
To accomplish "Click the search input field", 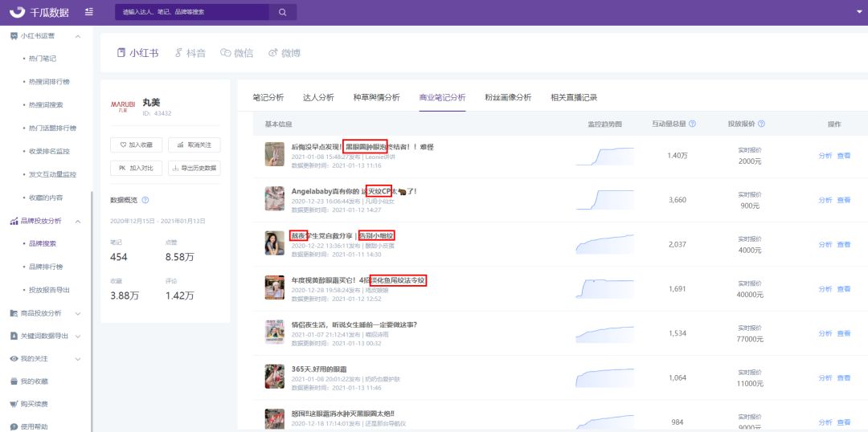I will click(192, 12).
